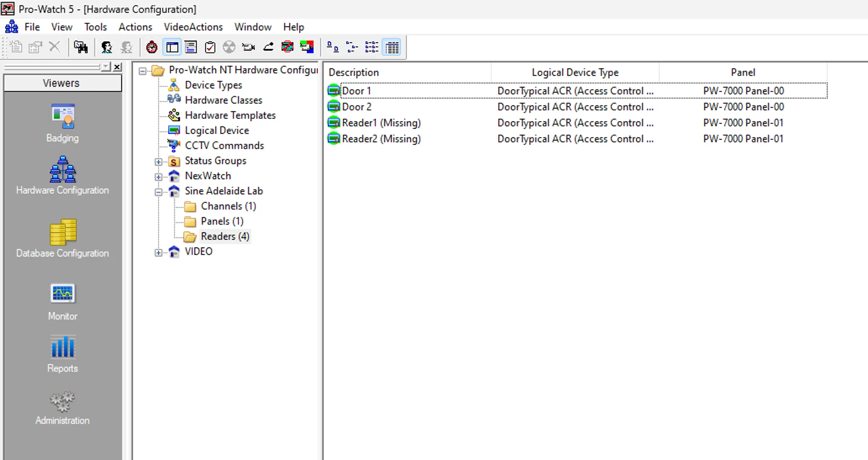Select the Door 2 reader row
The image size is (868, 460).
pyautogui.click(x=576, y=107)
